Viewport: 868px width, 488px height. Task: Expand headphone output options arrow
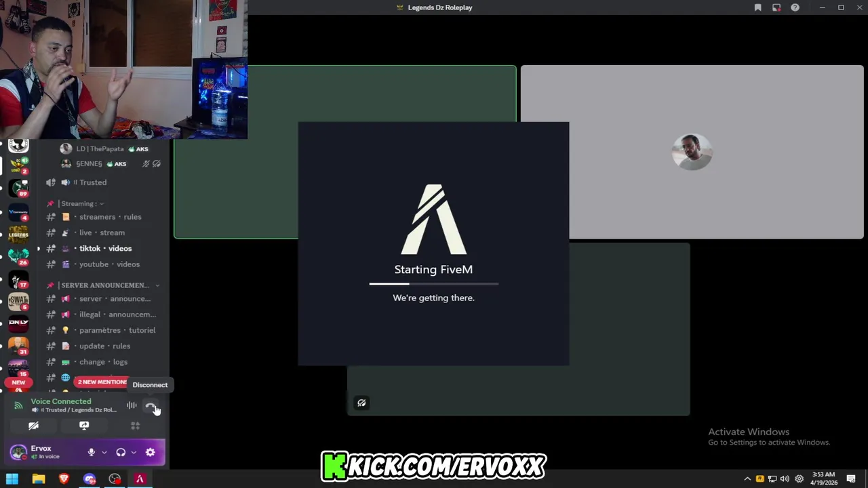[x=134, y=452]
